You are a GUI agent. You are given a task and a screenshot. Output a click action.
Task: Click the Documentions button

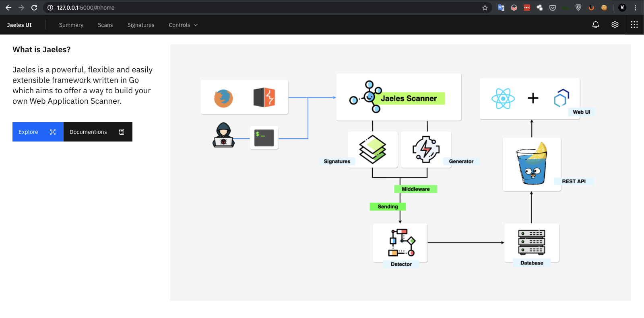tap(98, 132)
